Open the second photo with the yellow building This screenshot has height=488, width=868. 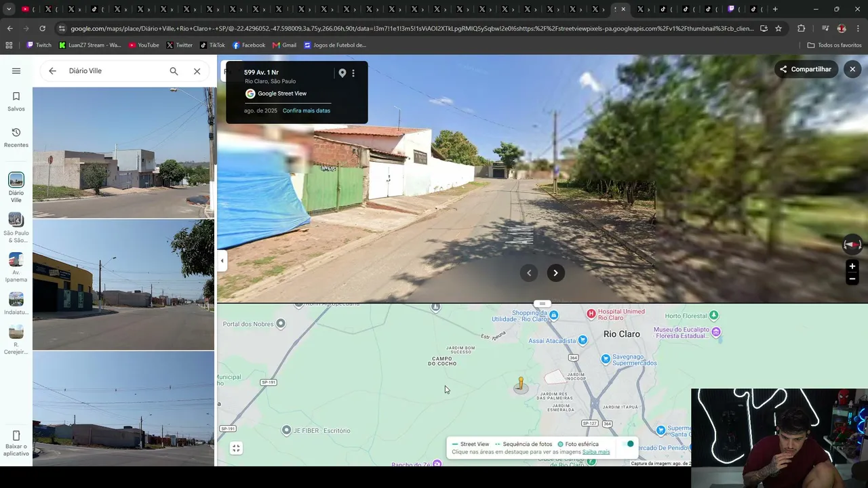click(x=123, y=285)
